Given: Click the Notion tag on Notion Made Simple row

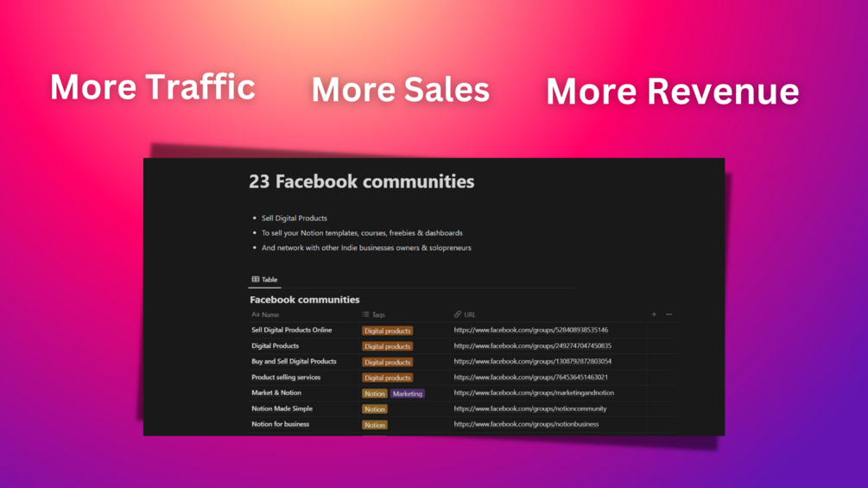Looking at the screenshot, I should (375, 409).
